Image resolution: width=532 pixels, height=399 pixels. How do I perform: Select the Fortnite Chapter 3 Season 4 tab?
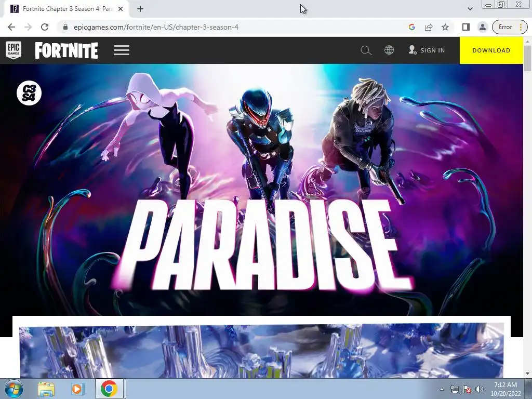coord(67,9)
